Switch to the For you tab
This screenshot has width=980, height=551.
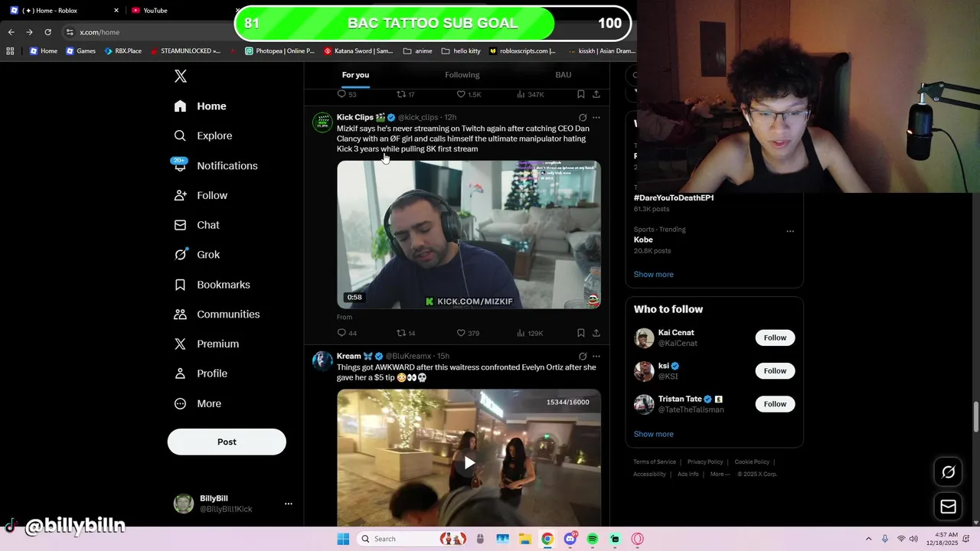click(x=355, y=75)
